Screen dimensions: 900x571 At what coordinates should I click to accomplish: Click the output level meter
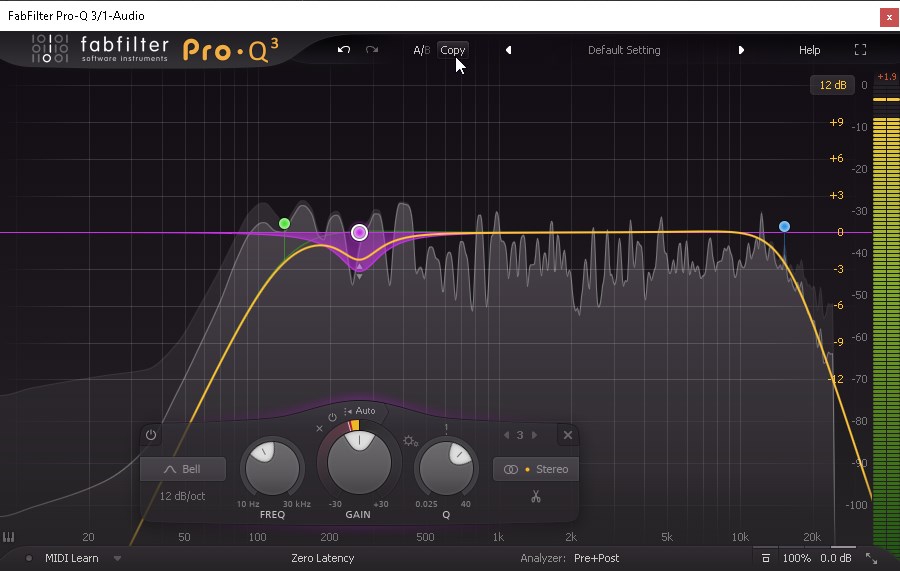(886, 321)
